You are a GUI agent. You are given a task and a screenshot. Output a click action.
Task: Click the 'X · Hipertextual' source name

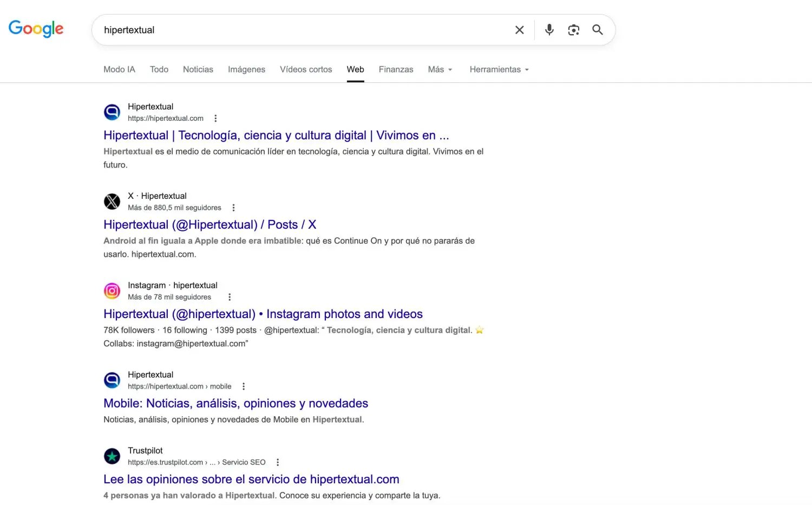point(157,196)
